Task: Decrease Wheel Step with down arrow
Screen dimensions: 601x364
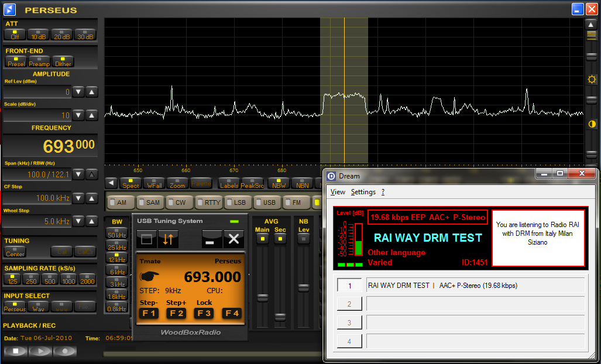Action: [x=78, y=221]
